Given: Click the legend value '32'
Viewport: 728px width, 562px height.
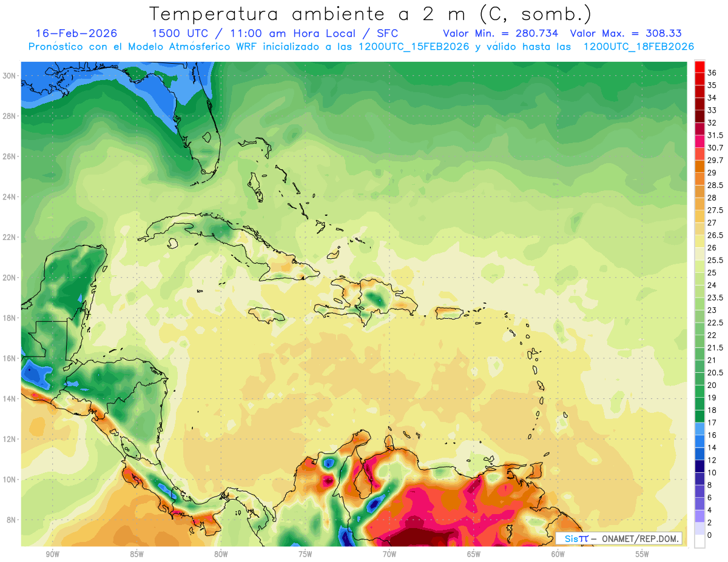Looking at the screenshot, I should [x=712, y=123].
